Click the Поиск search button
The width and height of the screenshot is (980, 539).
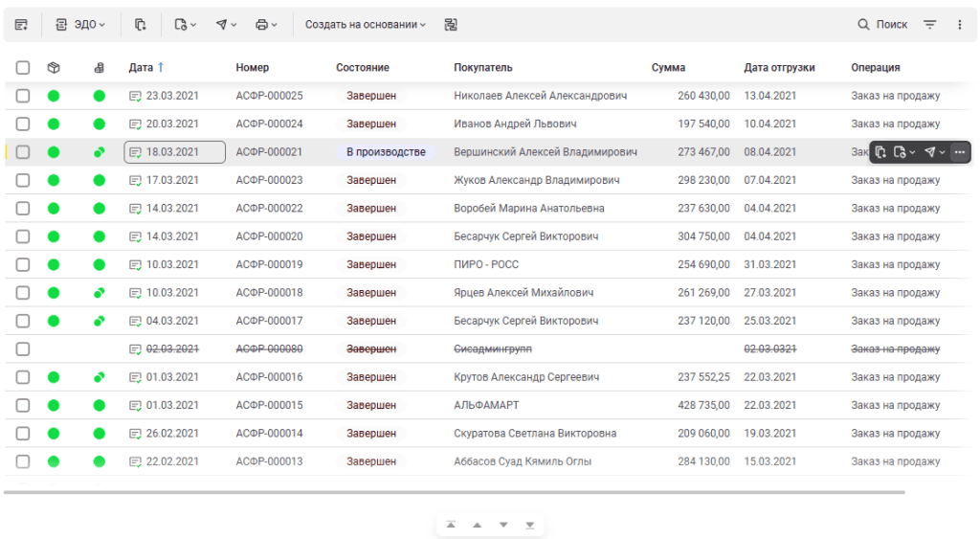tap(882, 25)
